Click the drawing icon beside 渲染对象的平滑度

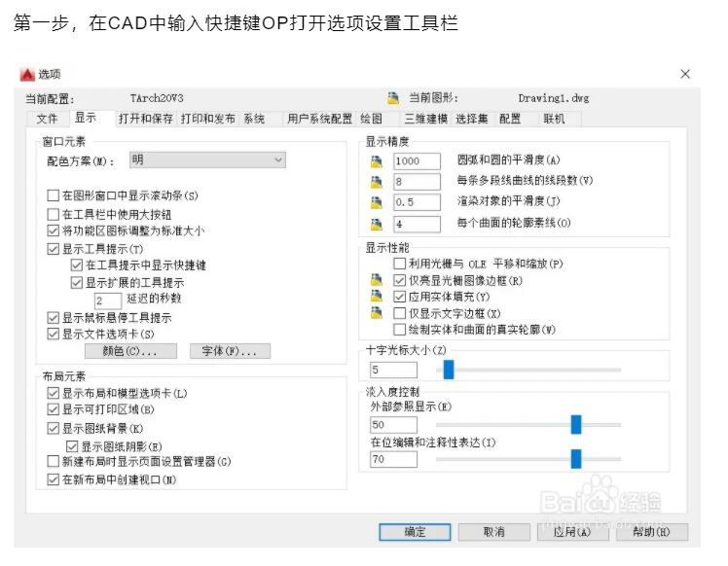coord(377,202)
